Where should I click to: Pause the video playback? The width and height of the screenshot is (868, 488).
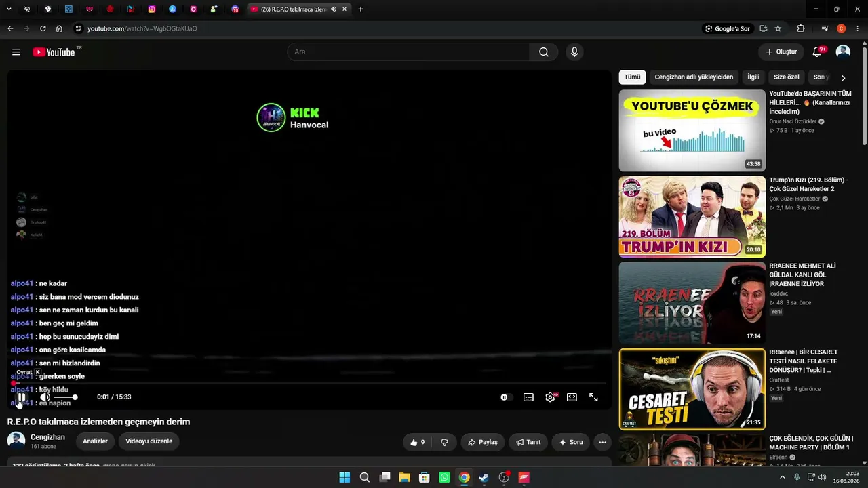click(x=21, y=397)
